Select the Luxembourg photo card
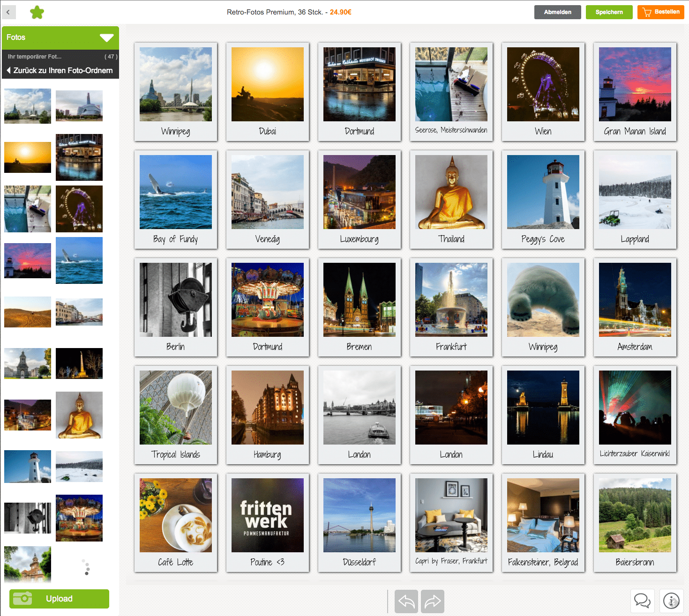The width and height of the screenshot is (689, 616). [359, 200]
